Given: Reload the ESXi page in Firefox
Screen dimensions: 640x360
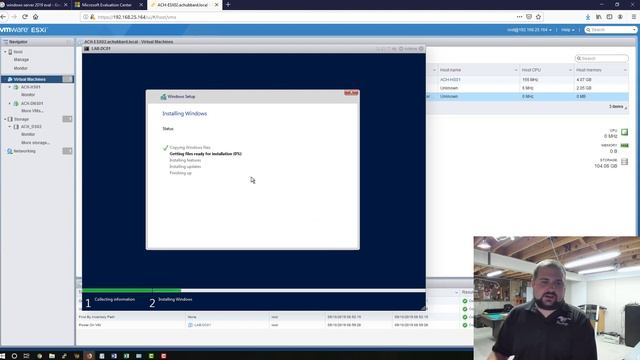Looking at the screenshot, I should click(x=25, y=17).
